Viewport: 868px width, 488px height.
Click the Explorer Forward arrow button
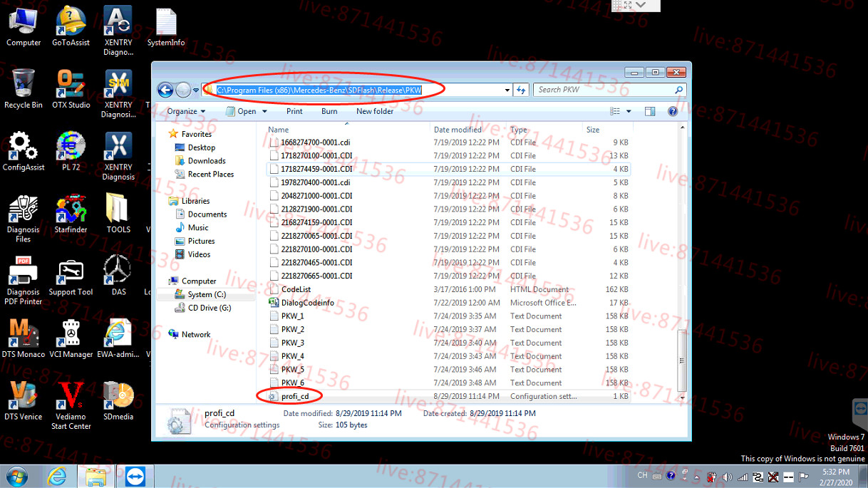point(183,90)
